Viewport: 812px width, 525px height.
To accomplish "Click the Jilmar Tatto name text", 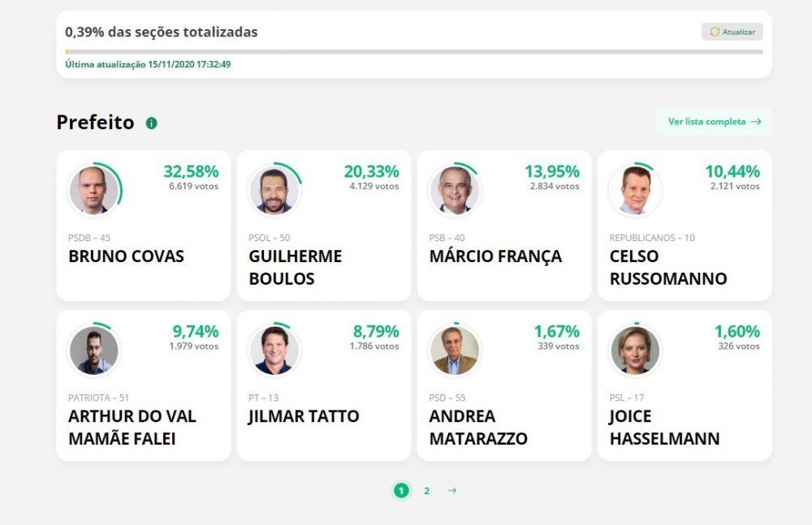I will click(x=304, y=416).
